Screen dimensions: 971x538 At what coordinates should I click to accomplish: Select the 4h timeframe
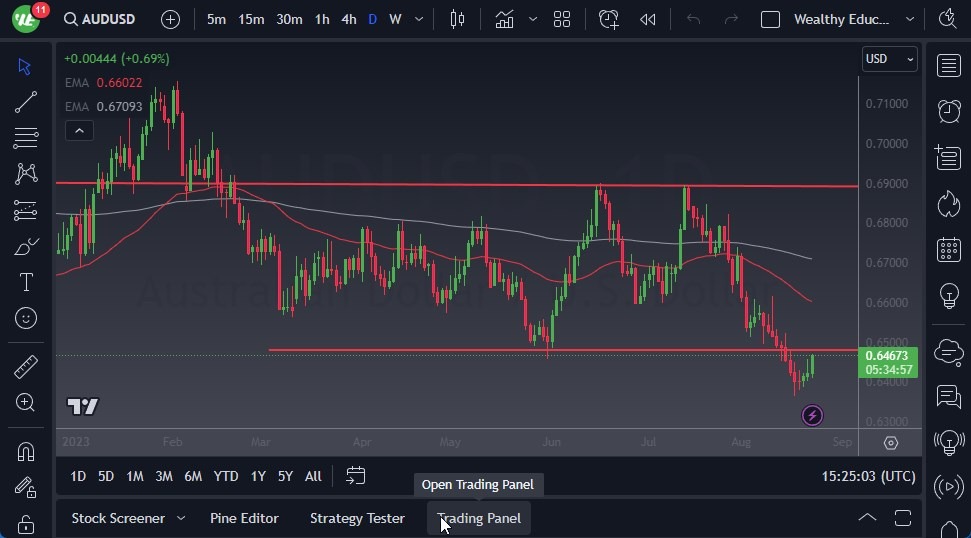coord(348,19)
